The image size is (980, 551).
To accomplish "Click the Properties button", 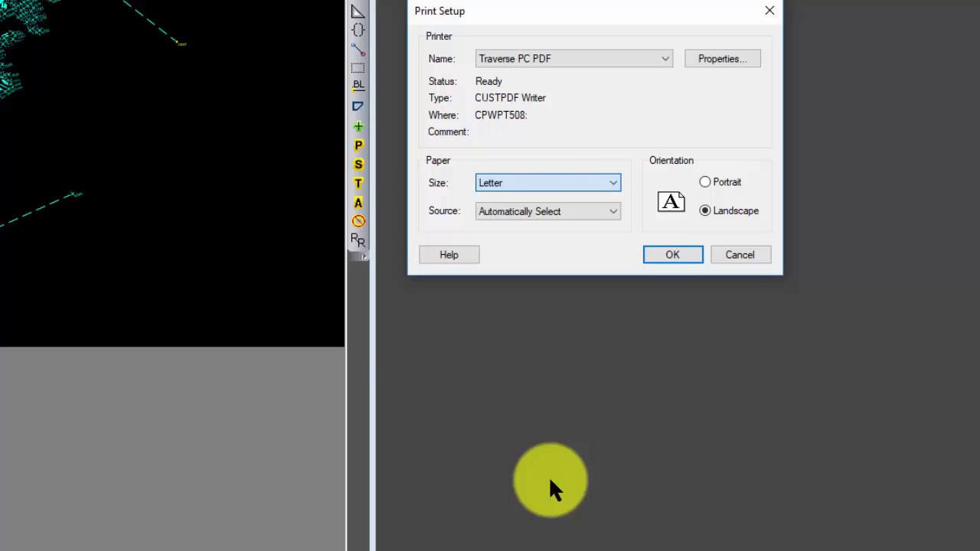I will tap(722, 58).
